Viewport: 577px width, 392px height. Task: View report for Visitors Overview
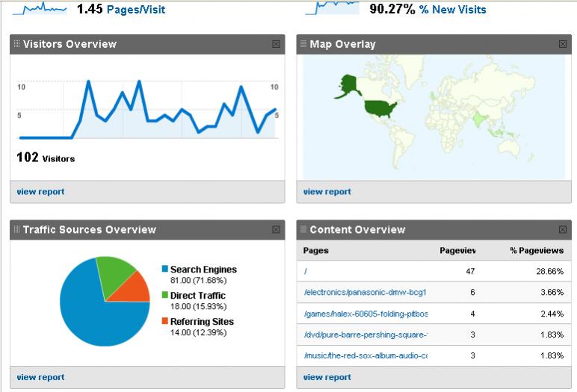40,192
